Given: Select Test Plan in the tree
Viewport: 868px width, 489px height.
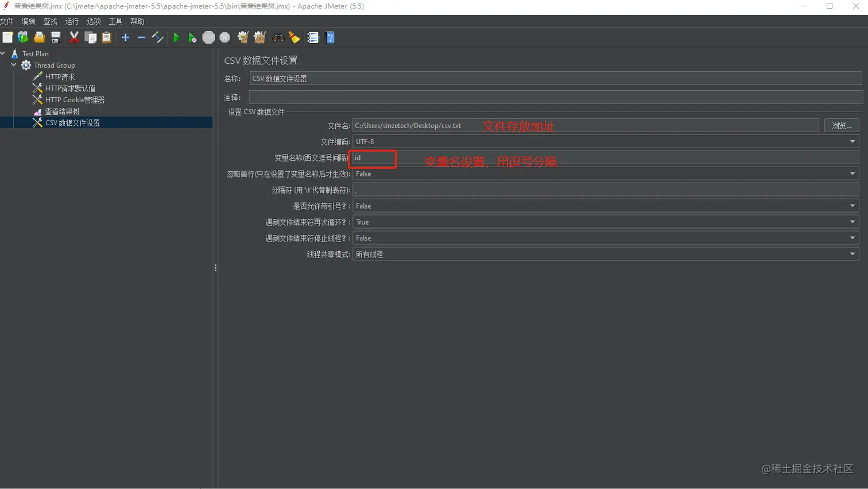Looking at the screenshot, I should [36, 53].
